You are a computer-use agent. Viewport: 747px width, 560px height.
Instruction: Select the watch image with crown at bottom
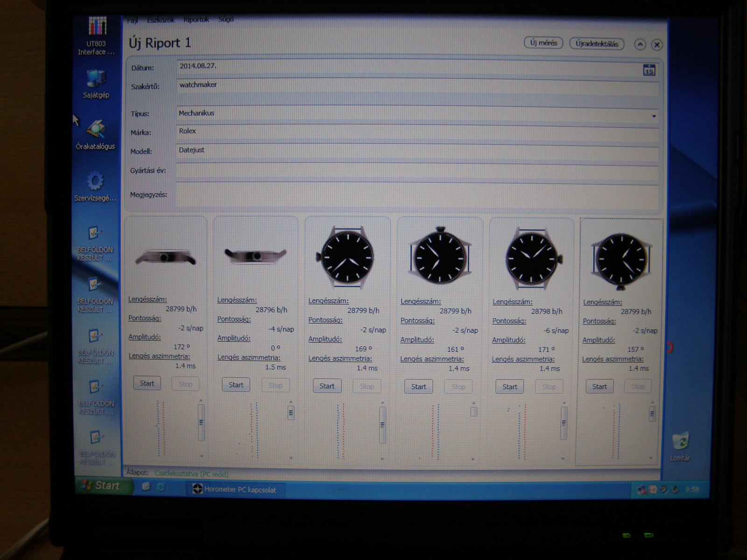click(621, 260)
